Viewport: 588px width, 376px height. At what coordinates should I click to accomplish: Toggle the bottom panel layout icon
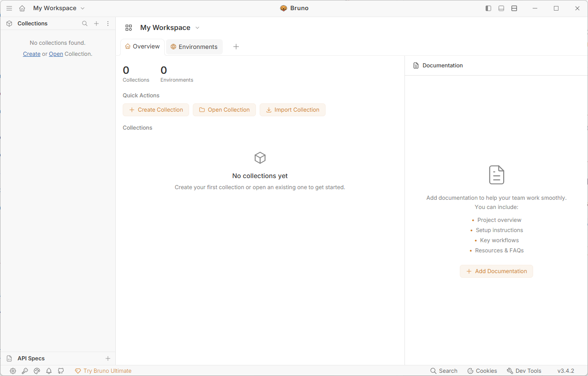coord(501,8)
